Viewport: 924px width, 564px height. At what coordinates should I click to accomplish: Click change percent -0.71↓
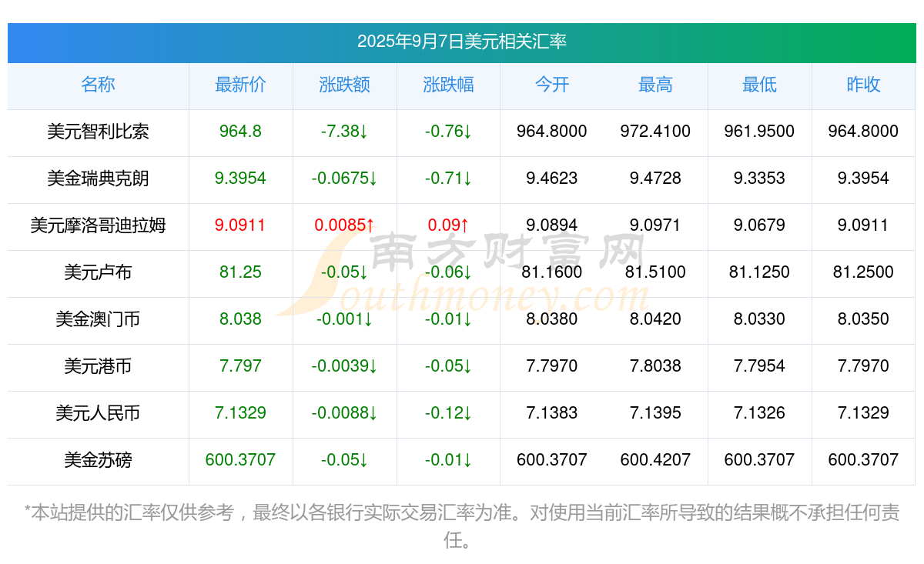[448, 179]
